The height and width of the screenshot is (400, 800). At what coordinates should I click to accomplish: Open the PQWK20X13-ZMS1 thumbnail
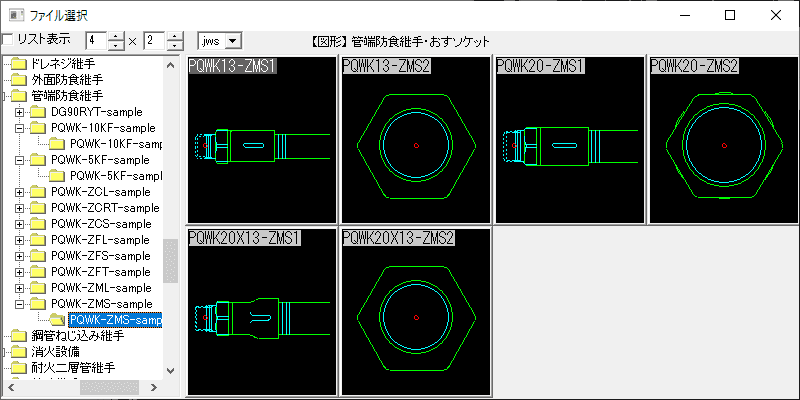click(262, 312)
